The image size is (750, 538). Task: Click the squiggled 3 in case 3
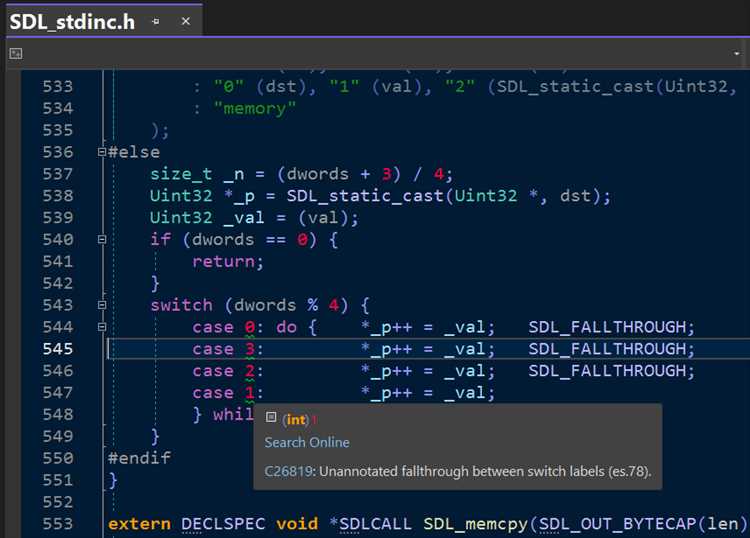point(250,350)
